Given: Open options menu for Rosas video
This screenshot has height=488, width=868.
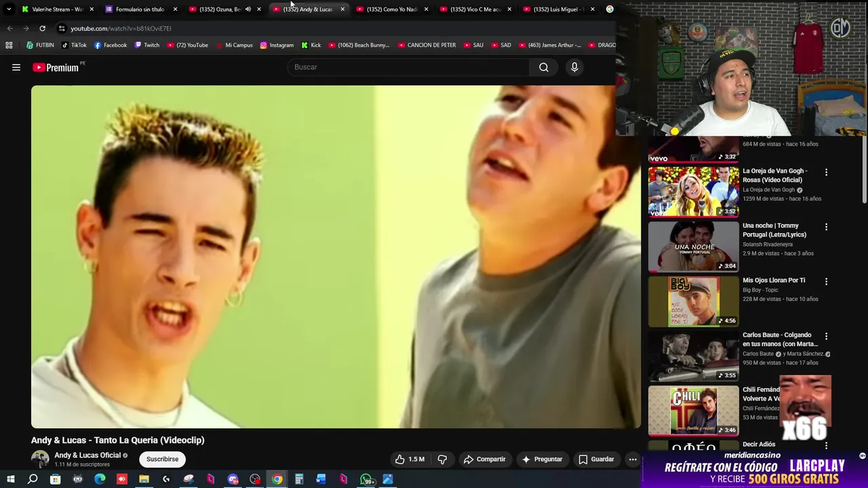Looking at the screenshot, I should tap(826, 172).
